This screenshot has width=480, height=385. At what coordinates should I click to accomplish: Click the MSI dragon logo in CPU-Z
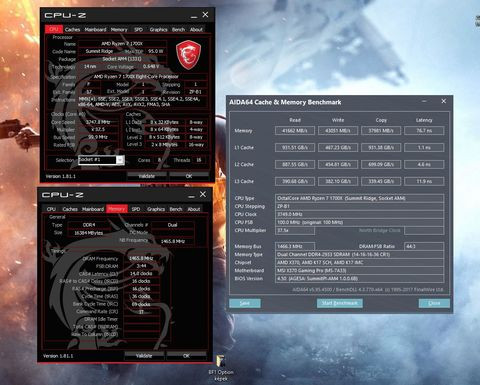click(x=188, y=55)
